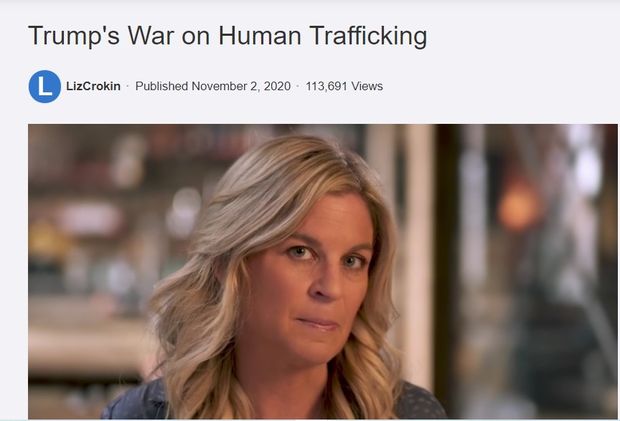Play the video by clicking the woman's face
Screen dimensions: 620x421
[316, 277]
